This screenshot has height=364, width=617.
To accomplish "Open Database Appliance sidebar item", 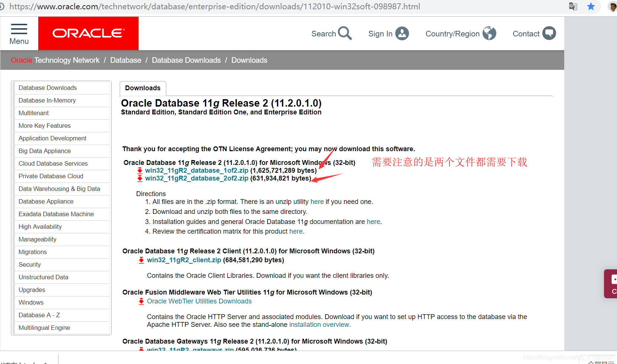I will (62, 202).
